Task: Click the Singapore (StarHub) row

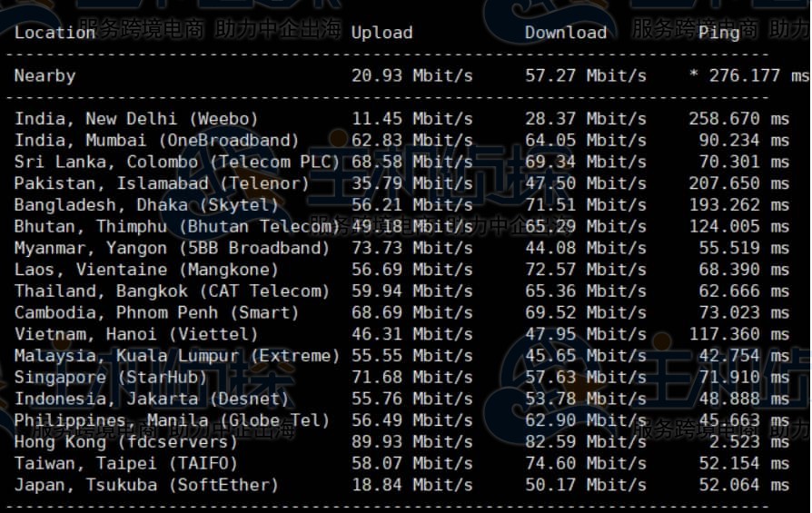Action: [111, 377]
